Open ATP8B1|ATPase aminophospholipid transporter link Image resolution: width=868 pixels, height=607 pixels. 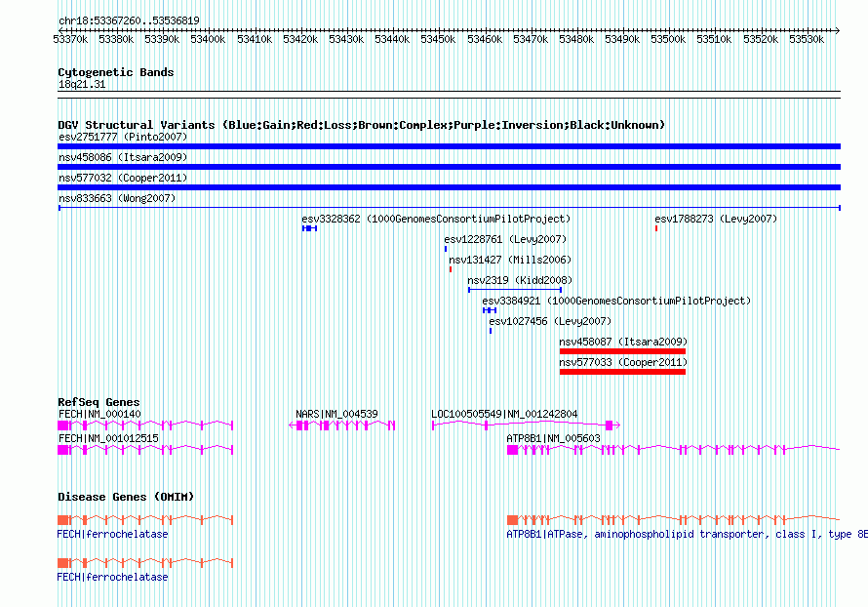coord(687,534)
